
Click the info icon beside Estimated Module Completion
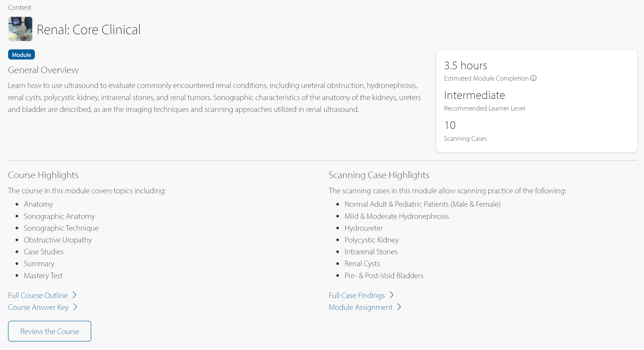click(533, 78)
